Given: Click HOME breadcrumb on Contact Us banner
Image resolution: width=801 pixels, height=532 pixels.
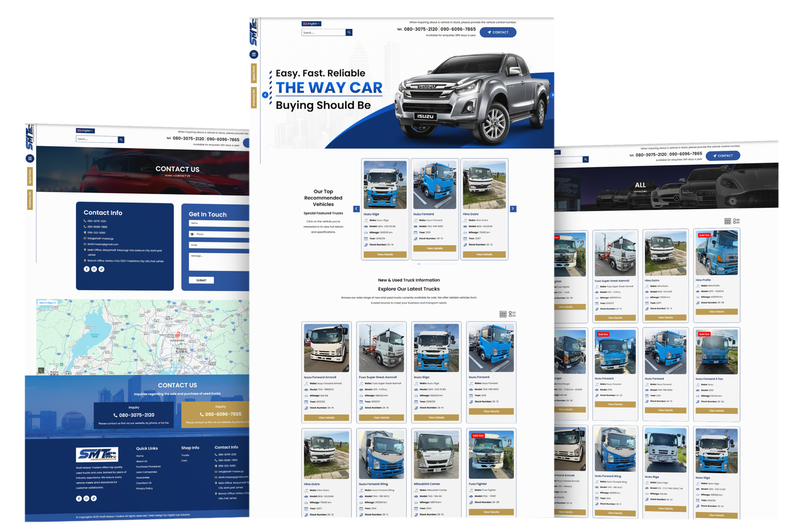Looking at the screenshot, I should click(168, 176).
